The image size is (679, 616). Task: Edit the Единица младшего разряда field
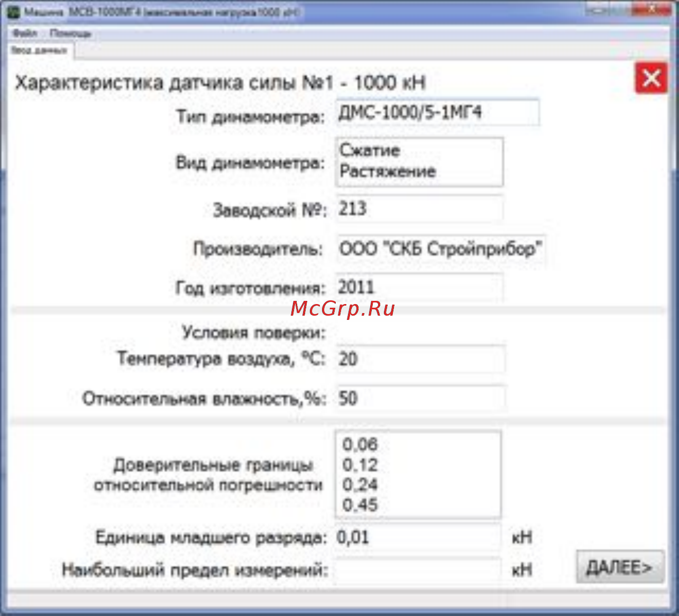417,538
